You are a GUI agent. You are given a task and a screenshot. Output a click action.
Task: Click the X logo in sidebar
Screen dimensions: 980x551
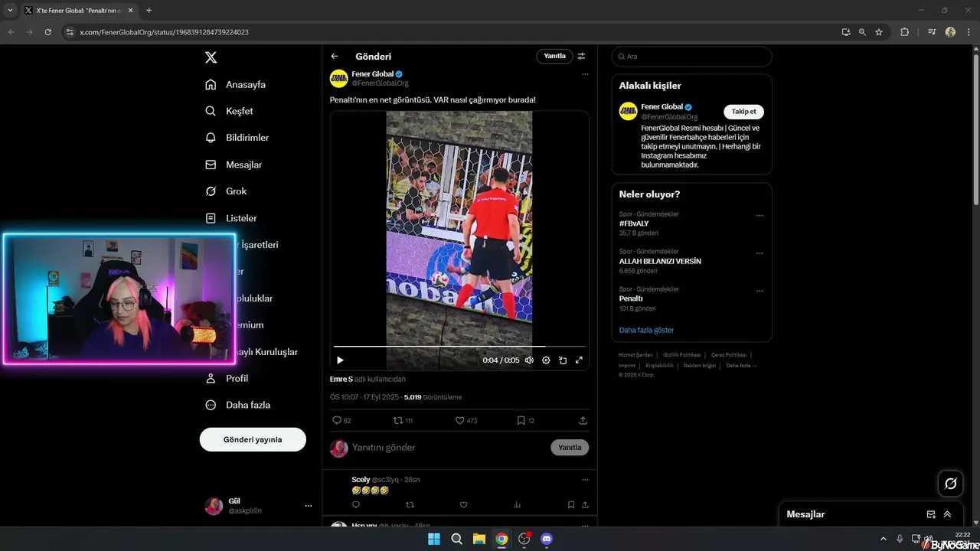[x=211, y=57]
